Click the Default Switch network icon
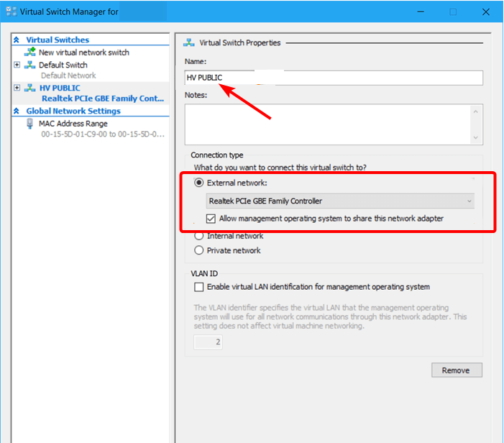This screenshot has width=504, height=443. 30,65
